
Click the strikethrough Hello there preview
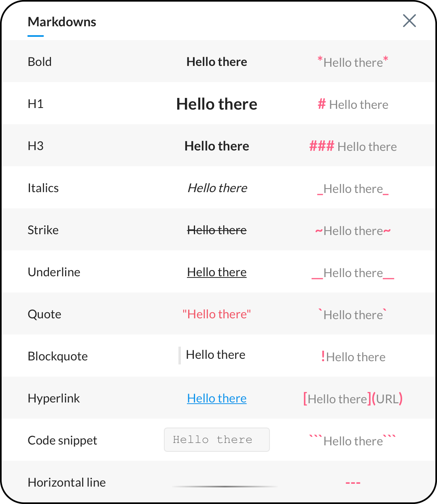click(x=217, y=230)
